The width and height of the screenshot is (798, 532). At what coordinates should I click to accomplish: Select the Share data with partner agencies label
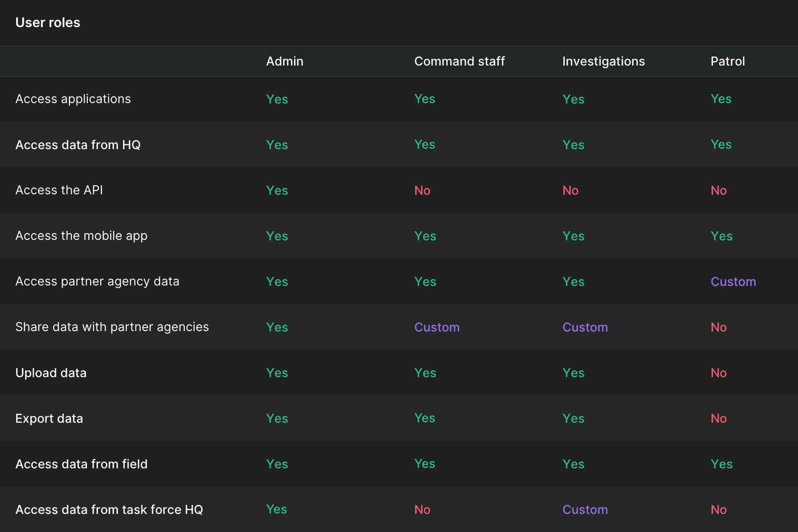(x=112, y=327)
